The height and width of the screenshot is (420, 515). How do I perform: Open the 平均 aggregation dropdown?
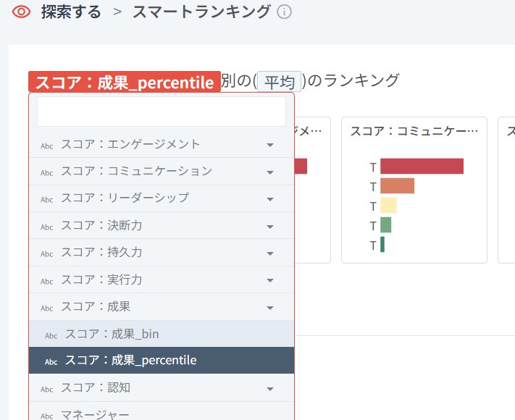coord(279,81)
